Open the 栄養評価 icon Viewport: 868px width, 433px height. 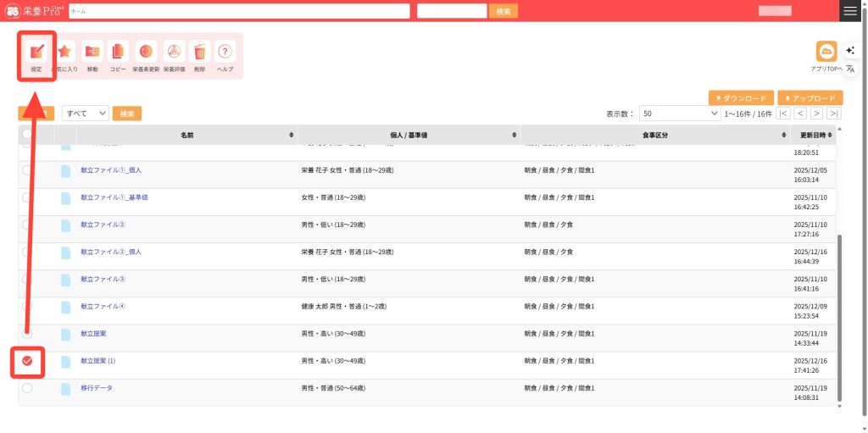pos(173,53)
